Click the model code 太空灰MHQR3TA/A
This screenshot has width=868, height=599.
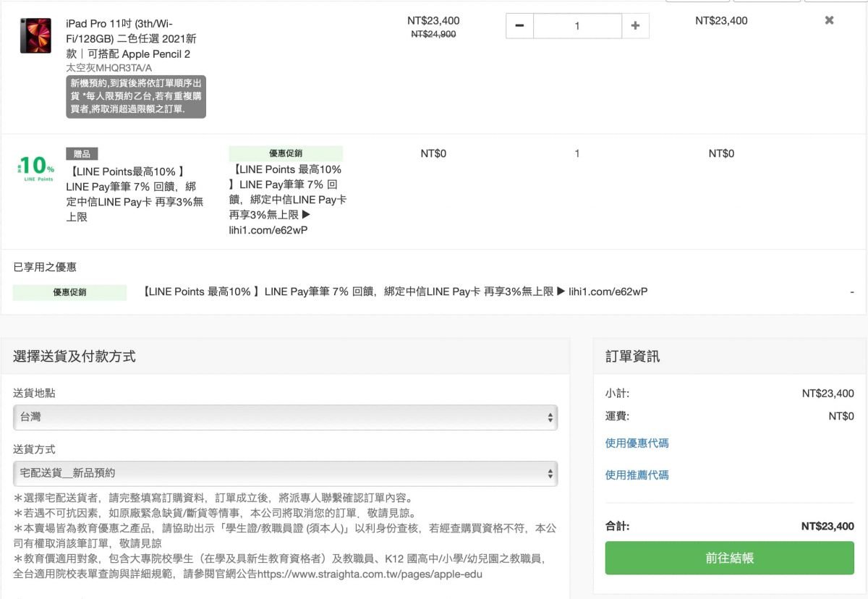(109, 68)
